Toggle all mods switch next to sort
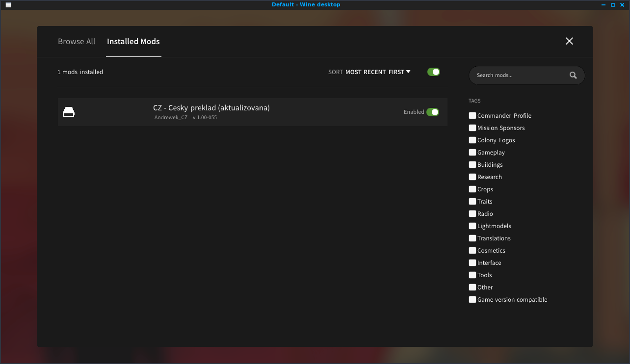The height and width of the screenshot is (364, 630). point(433,72)
